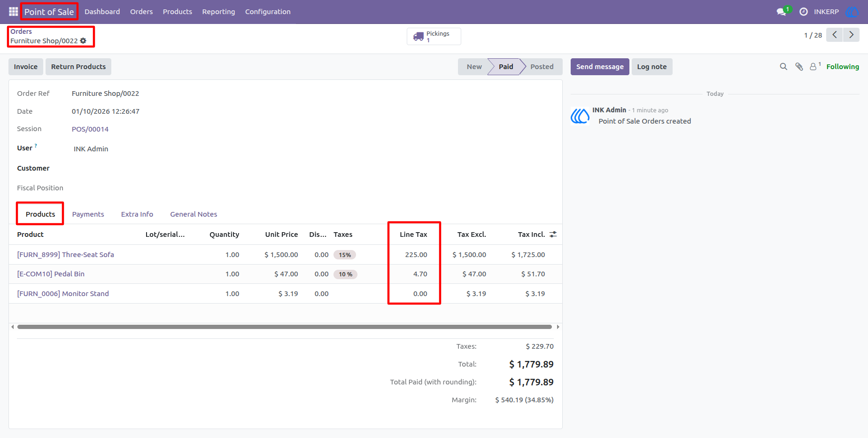Click the Return Products button
868x438 pixels.
point(78,67)
